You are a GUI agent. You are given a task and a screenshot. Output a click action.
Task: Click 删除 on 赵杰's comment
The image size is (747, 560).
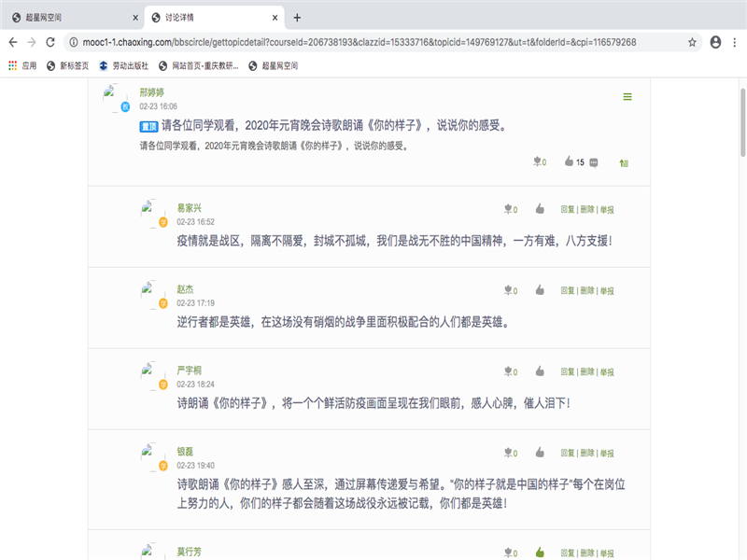click(x=587, y=290)
